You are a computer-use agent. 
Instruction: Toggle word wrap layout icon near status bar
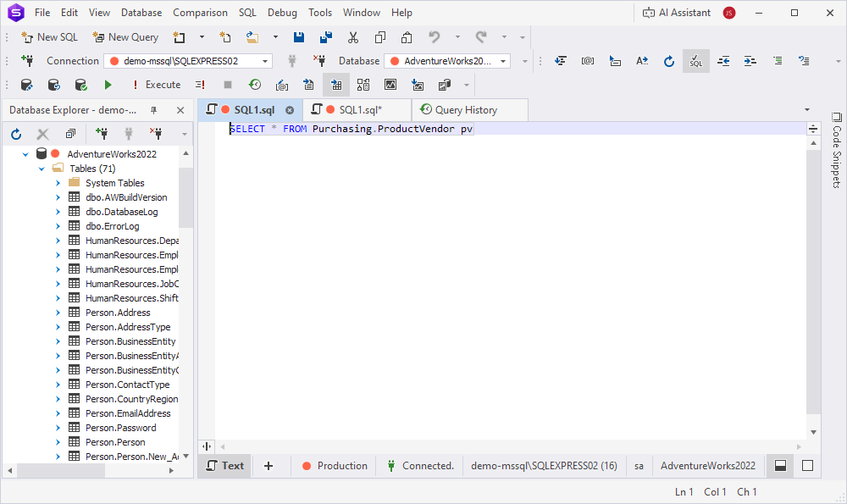(x=780, y=465)
